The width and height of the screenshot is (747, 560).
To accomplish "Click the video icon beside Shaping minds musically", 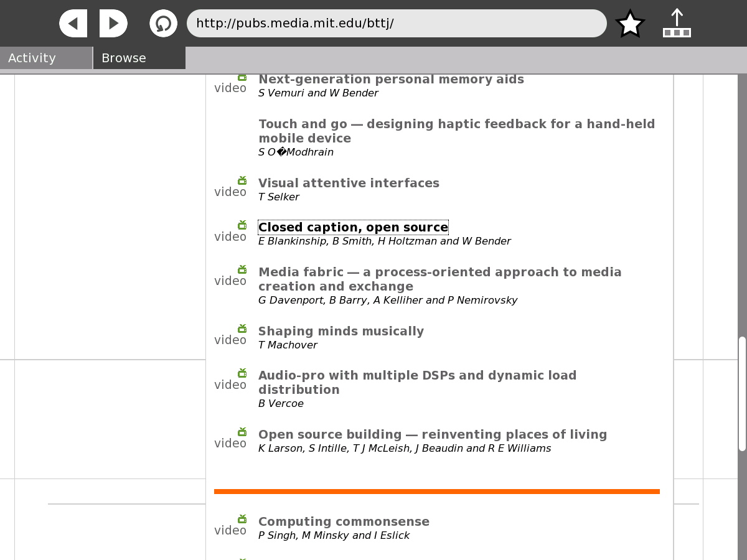I will pyautogui.click(x=242, y=329).
